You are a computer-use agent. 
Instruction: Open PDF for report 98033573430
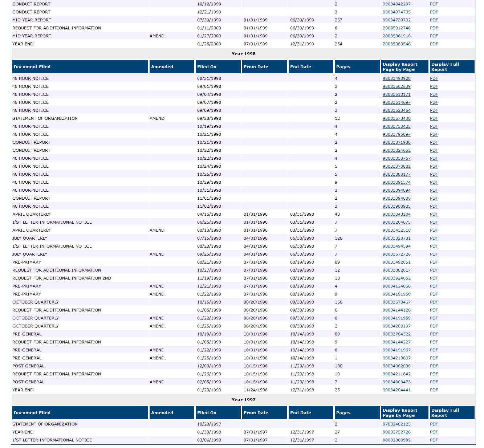[434, 118]
